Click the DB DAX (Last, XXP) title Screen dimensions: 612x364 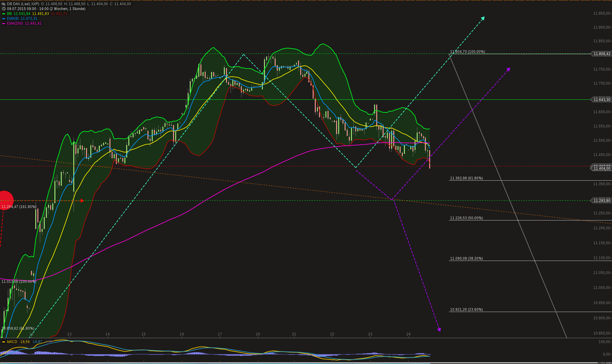tap(23, 4)
